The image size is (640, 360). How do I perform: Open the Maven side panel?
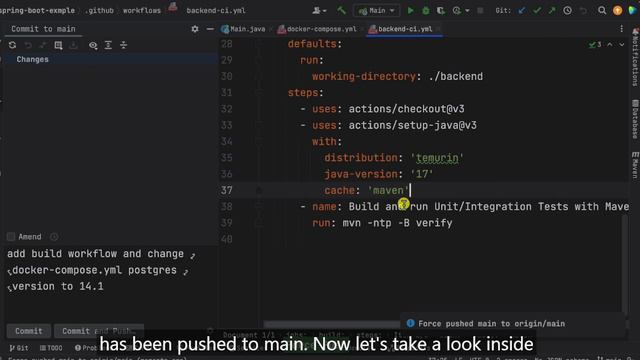click(x=635, y=165)
